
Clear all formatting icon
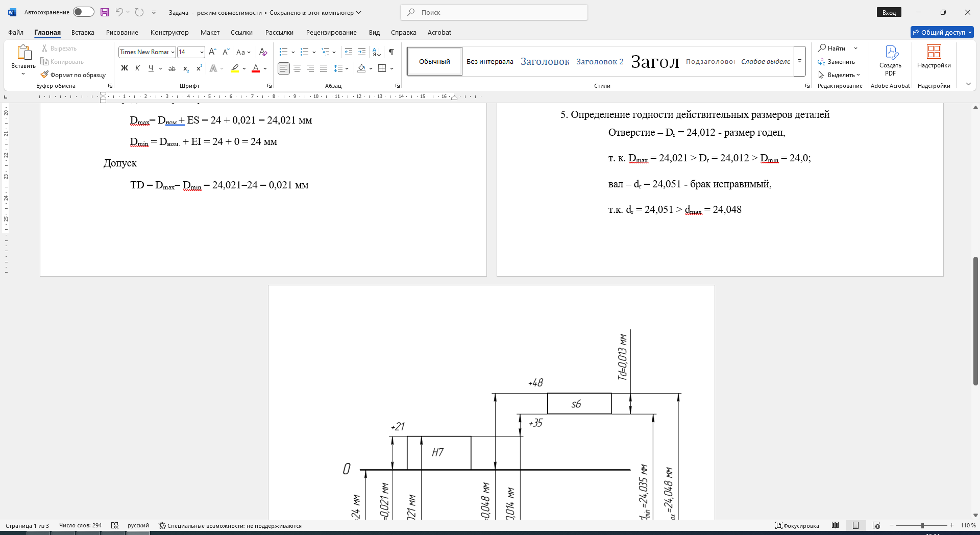tap(263, 52)
